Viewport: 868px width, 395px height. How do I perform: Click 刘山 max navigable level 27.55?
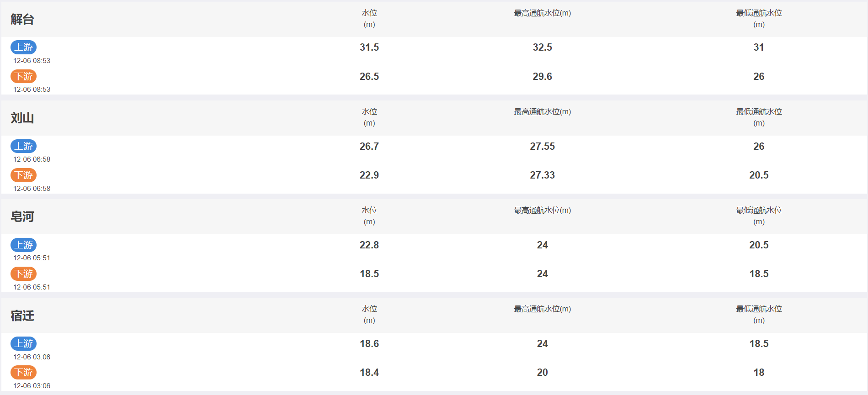(542, 146)
